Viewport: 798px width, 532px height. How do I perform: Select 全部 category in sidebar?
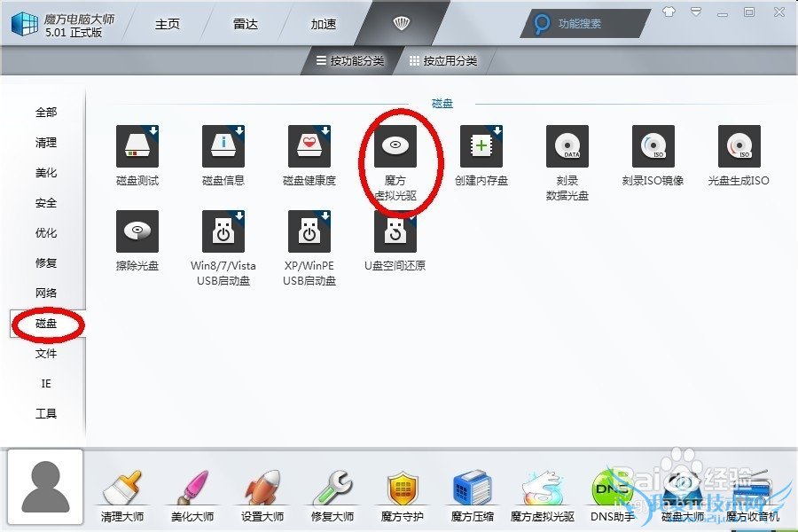pyautogui.click(x=46, y=113)
